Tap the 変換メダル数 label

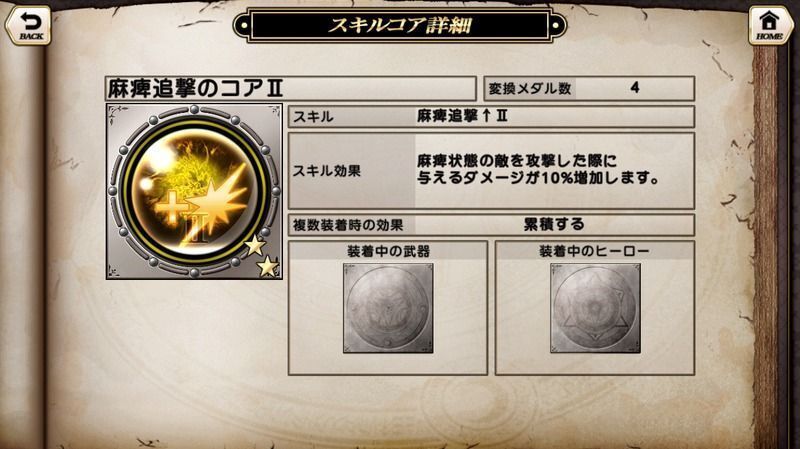click(x=530, y=89)
